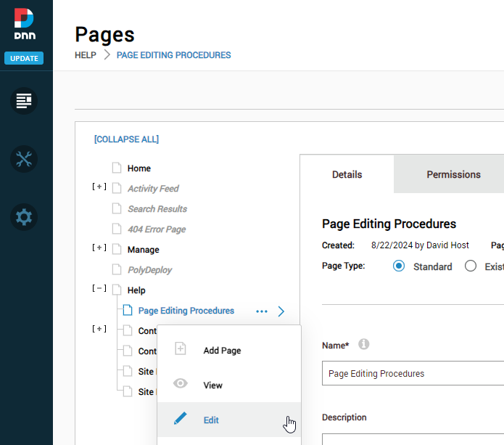The height and width of the screenshot is (445, 504).
Task: Switch to the Permissions tab
Action: 453,174
